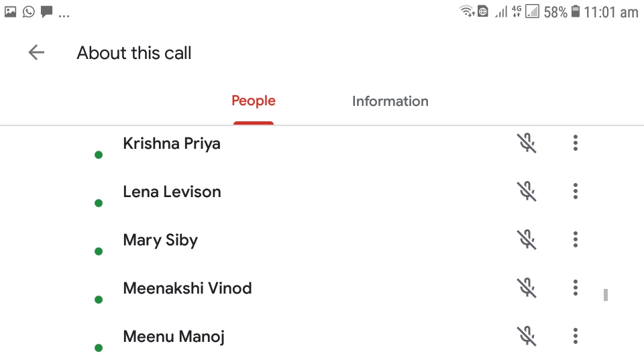Open more options for Lena Levison
The image size is (644, 362).
(575, 192)
